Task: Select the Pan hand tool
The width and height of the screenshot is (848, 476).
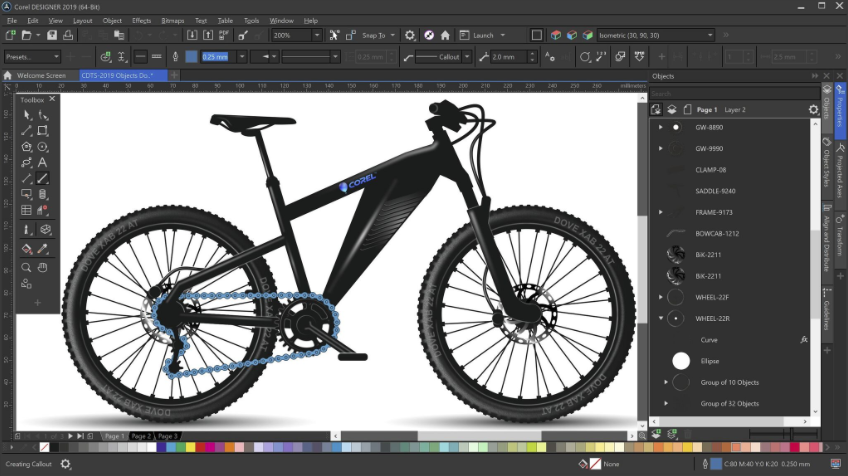Action: click(43, 268)
